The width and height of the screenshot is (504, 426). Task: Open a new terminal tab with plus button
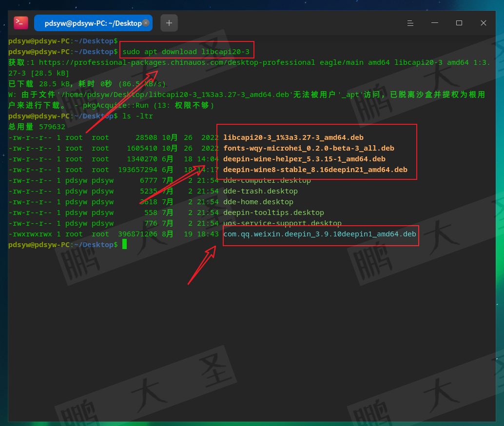(169, 23)
